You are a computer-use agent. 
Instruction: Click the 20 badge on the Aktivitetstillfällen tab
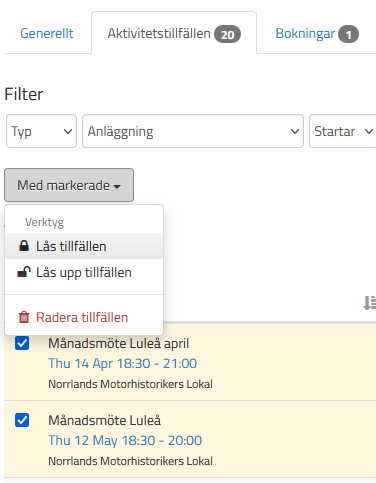[227, 34]
